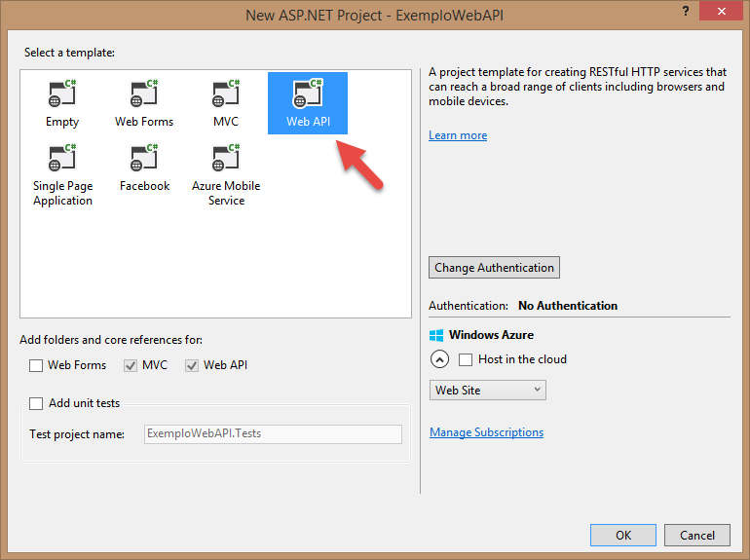Click the Test project name field
The height and width of the screenshot is (560, 750).
(273, 433)
